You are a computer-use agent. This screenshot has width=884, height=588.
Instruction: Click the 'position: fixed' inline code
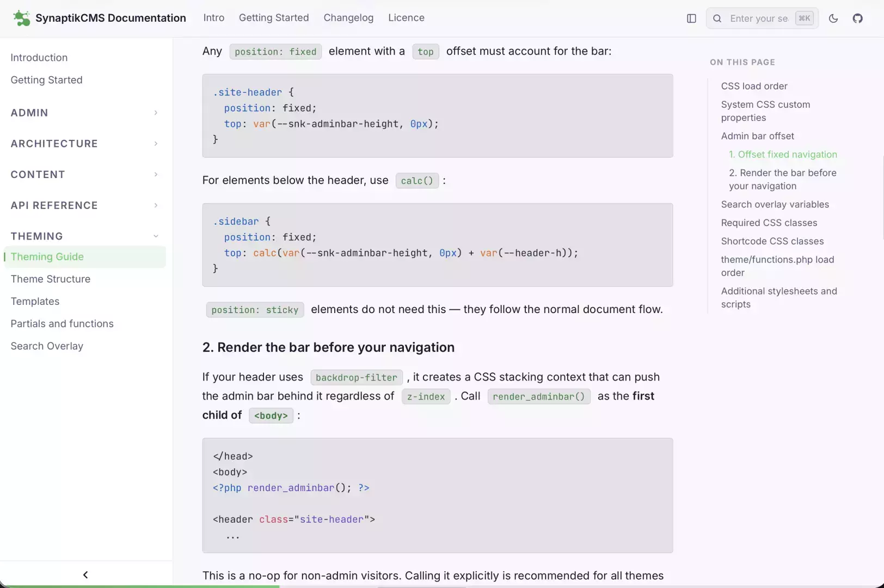pos(275,52)
